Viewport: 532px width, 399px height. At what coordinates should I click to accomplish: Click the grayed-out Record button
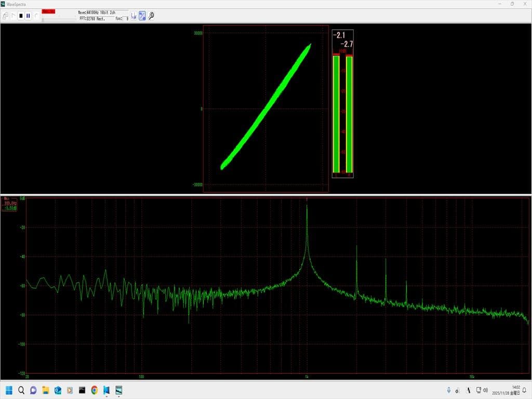pos(36,16)
